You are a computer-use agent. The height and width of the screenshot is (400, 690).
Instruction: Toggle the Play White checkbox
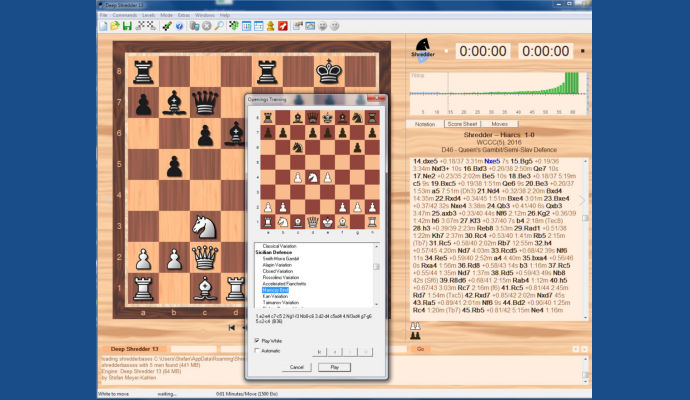tap(255, 340)
